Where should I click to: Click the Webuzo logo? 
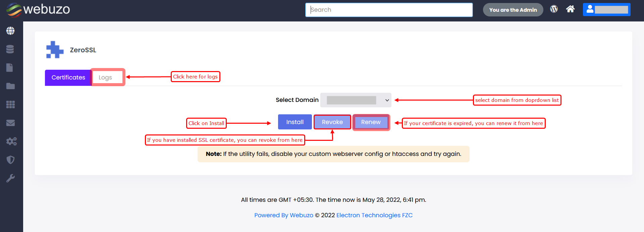(38, 9)
